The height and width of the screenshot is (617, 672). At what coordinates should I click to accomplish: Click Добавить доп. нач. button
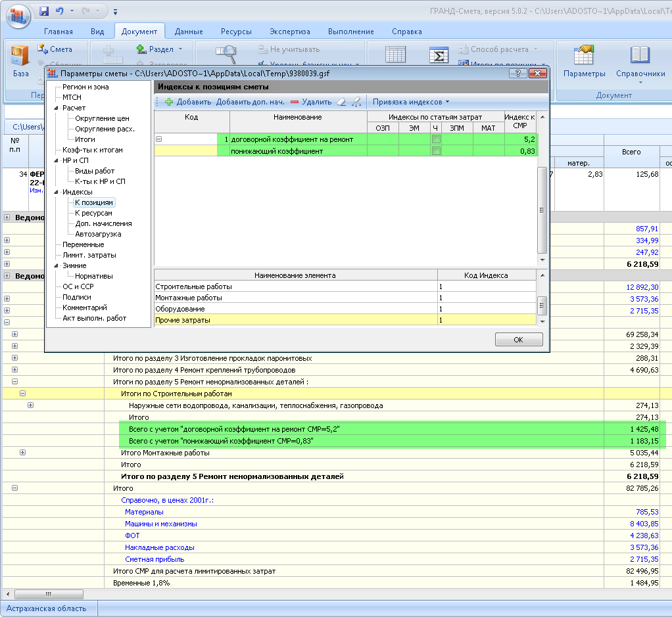coord(250,102)
